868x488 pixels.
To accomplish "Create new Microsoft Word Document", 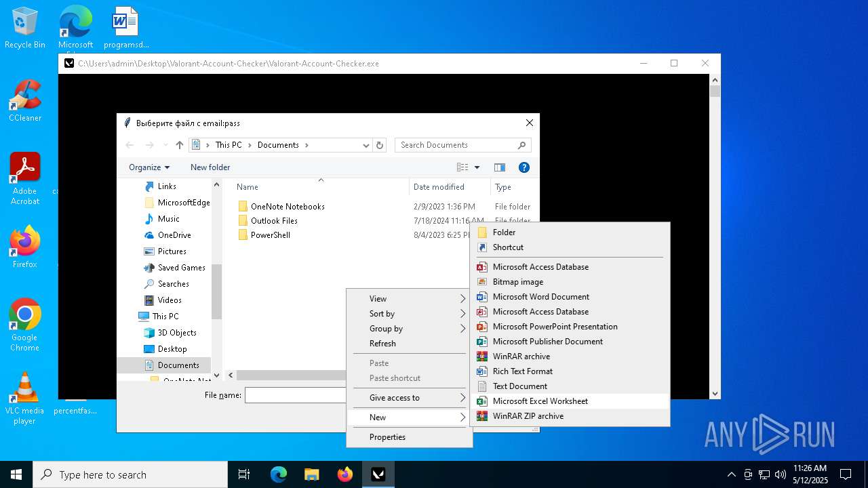I will pyautogui.click(x=570, y=297).
